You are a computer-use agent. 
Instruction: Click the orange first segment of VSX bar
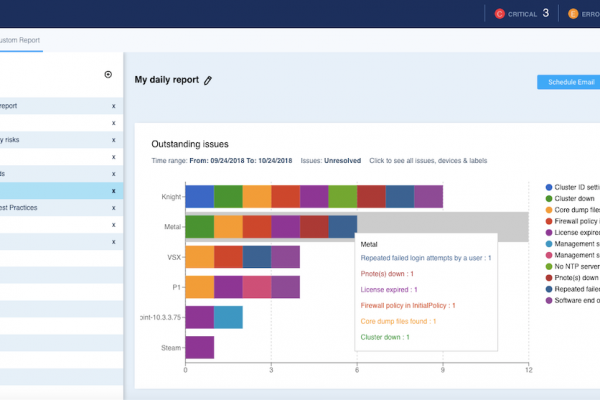[x=200, y=257]
